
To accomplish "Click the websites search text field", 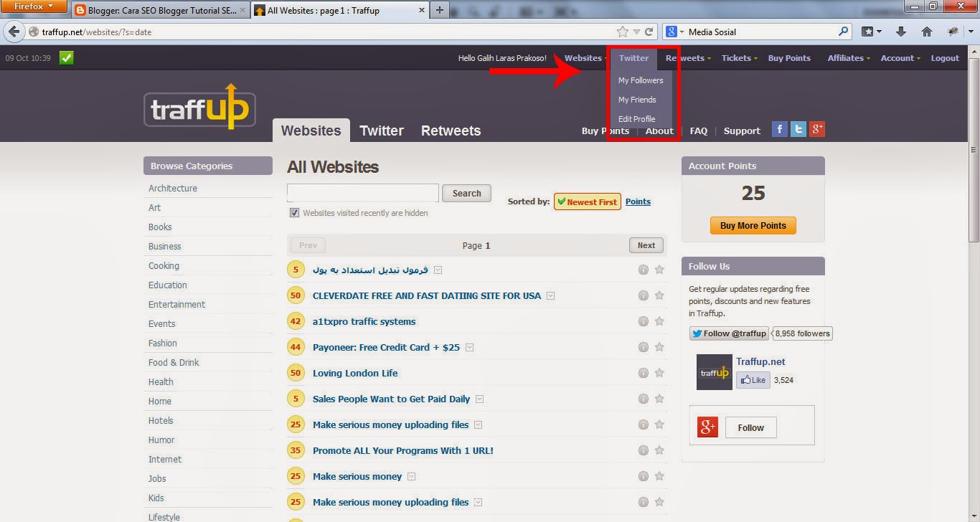I will pyautogui.click(x=363, y=193).
